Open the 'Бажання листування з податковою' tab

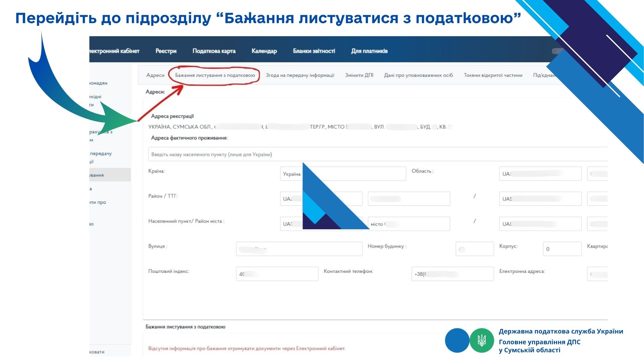click(x=215, y=75)
